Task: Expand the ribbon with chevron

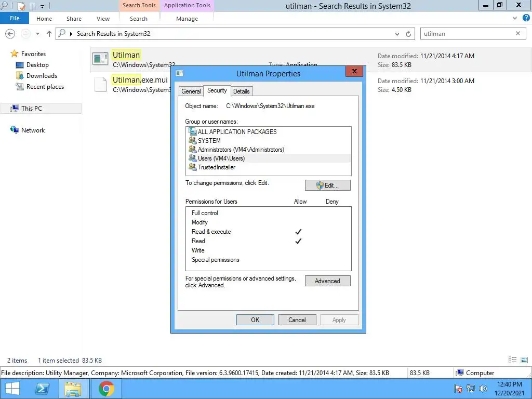Action: point(515,18)
